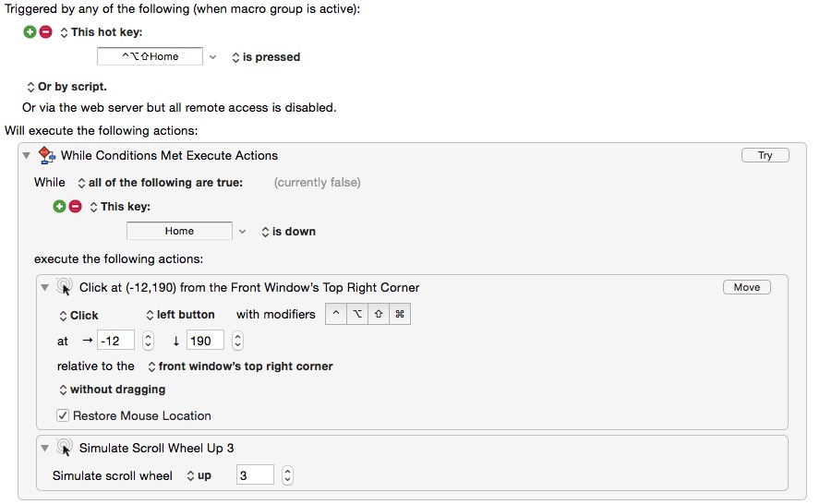Click the scroll wheel amount stepper

[x=287, y=475]
